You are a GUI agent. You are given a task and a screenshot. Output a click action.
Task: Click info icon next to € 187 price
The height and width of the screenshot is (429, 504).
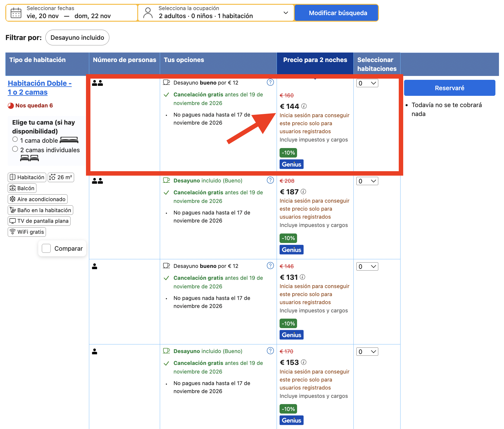coord(303,191)
